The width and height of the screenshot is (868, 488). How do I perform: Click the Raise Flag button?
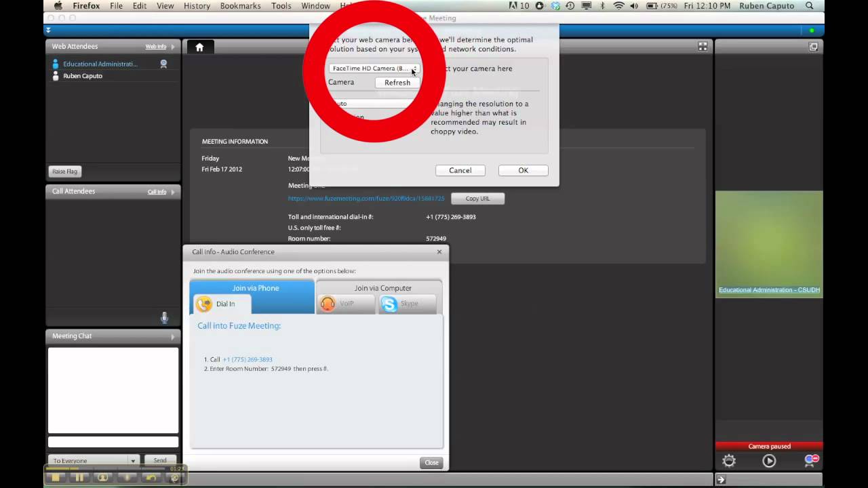pyautogui.click(x=65, y=171)
